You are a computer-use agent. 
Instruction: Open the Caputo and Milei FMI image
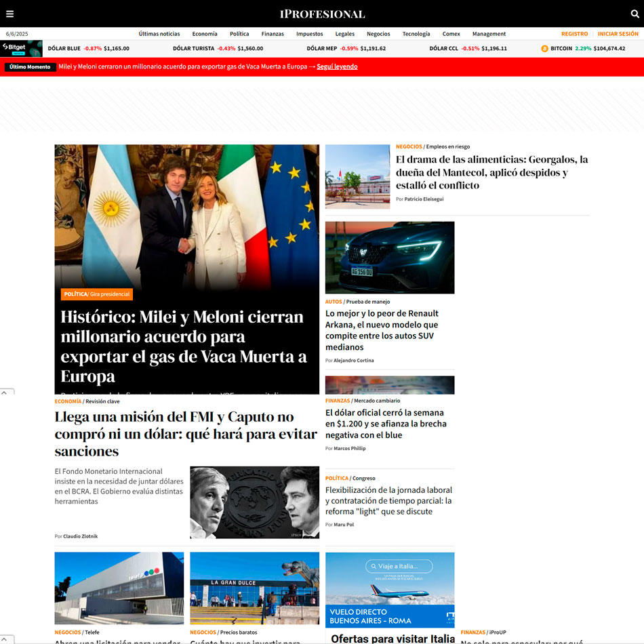[x=255, y=502]
